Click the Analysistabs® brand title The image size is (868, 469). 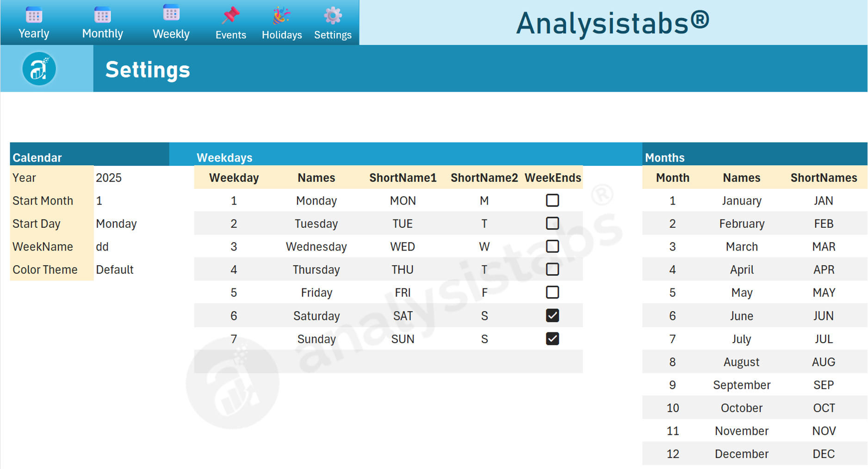pyautogui.click(x=613, y=23)
